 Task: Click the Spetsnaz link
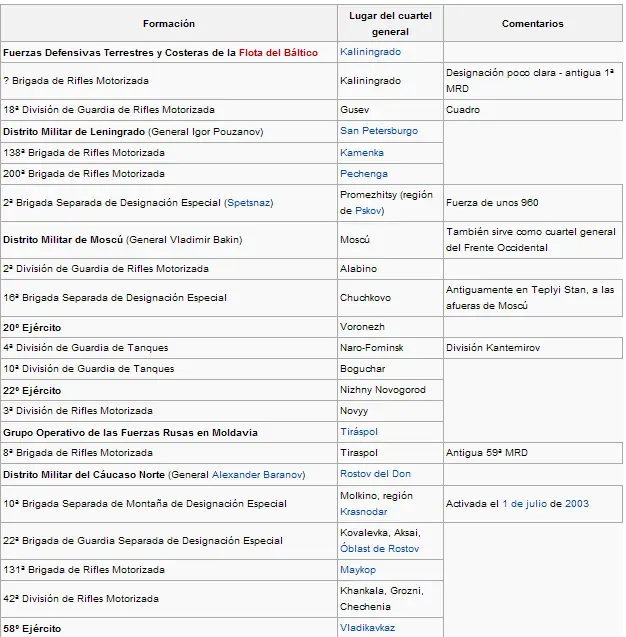[x=250, y=203]
